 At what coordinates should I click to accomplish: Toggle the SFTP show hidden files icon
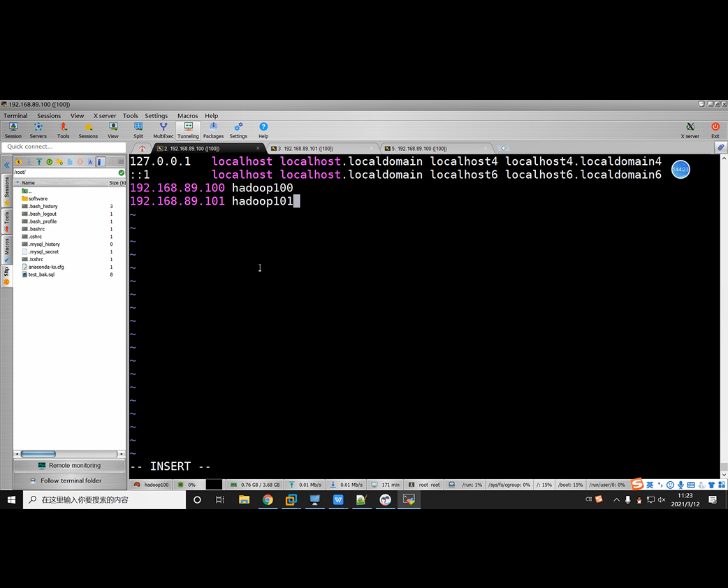[x=99, y=162]
